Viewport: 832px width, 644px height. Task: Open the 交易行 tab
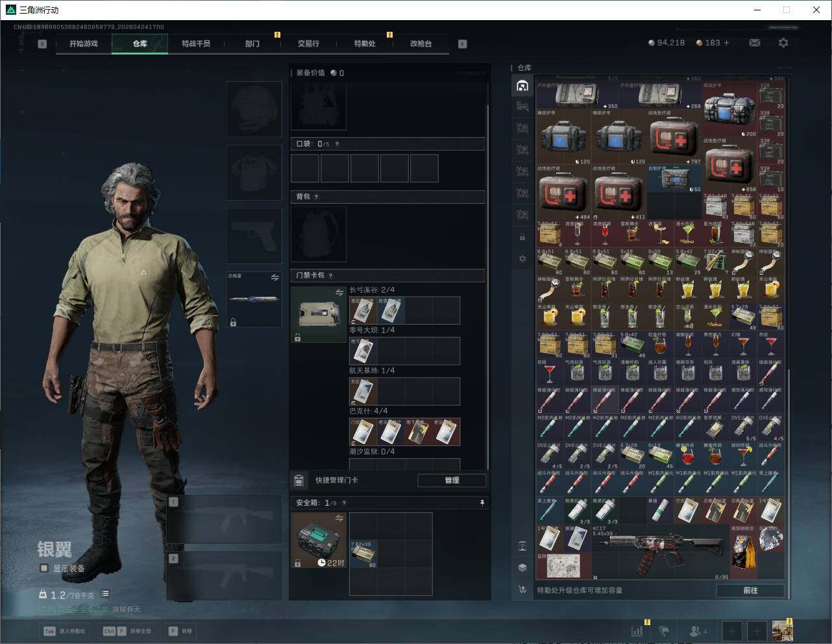tap(308, 43)
